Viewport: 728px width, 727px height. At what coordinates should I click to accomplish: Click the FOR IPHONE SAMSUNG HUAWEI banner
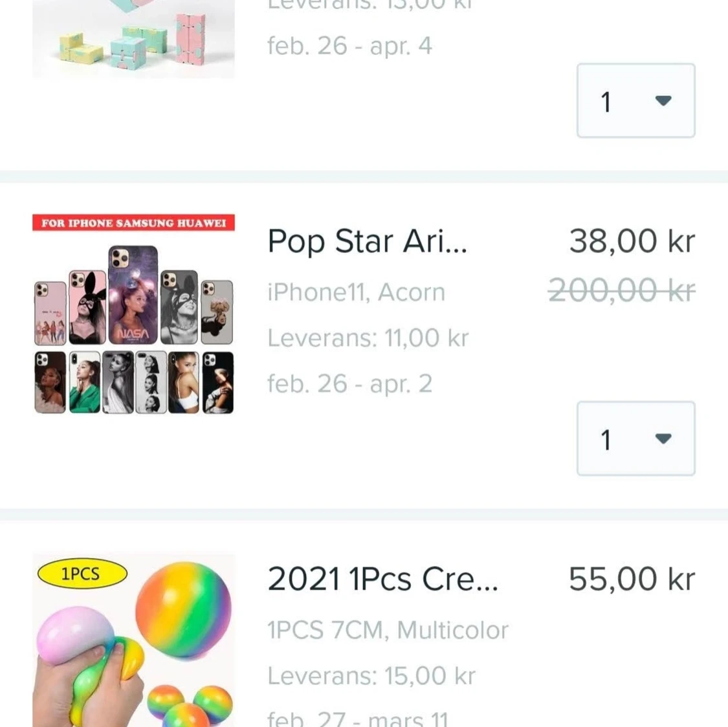[x=133, y=222]
